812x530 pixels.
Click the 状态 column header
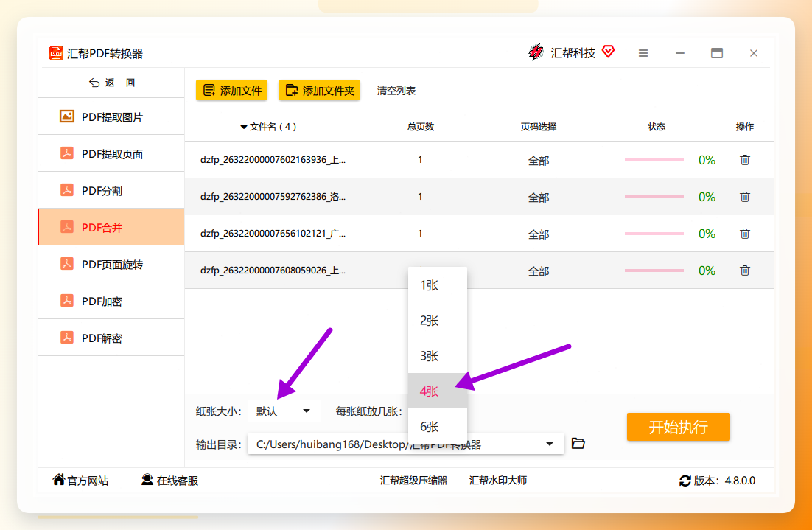pos(656,127)
